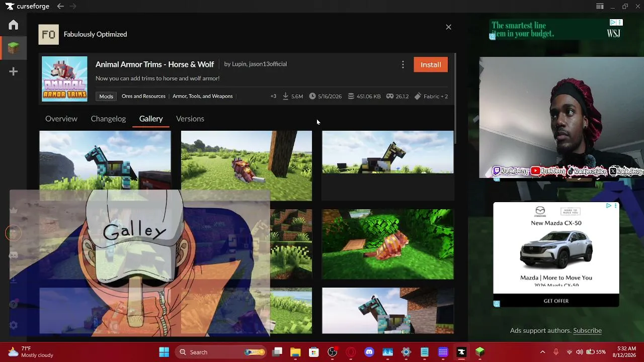The width and height of the screenshot is (644, 362).
Task: Open the orange armadillo gallery image
Action: [x=388, y=244]
